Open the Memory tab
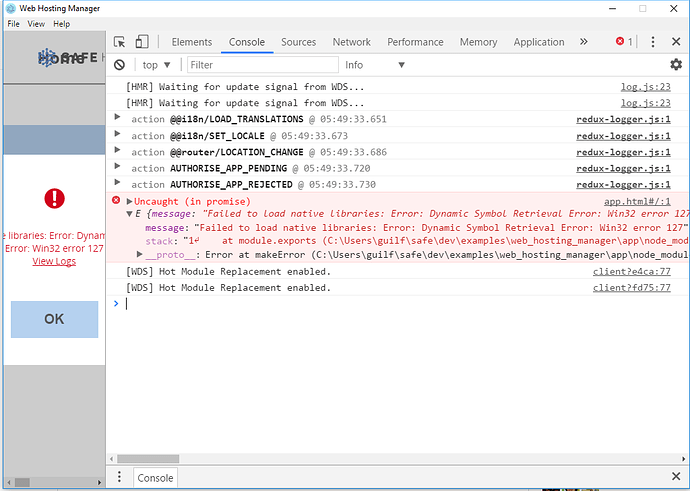This screenshot has width=690, height=491. (478, 42)
